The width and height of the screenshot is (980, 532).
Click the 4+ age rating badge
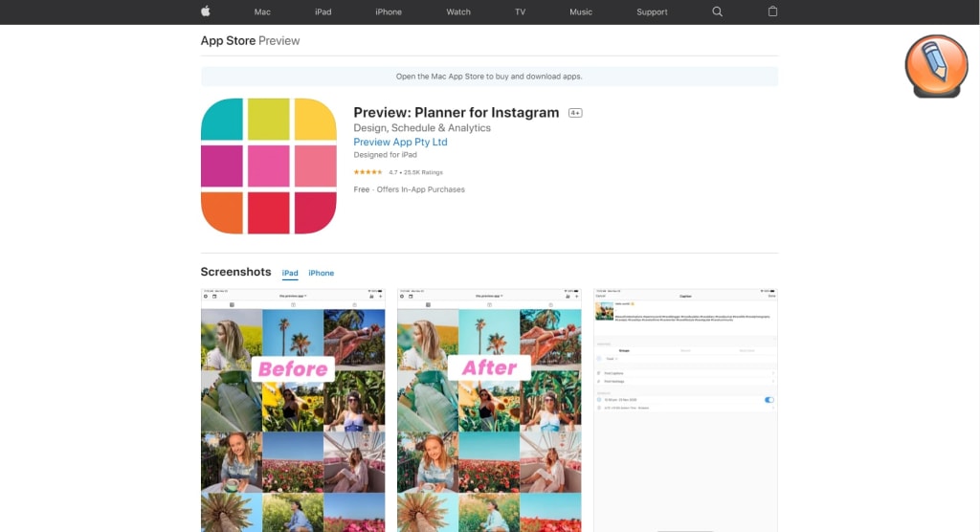[575, 113]
